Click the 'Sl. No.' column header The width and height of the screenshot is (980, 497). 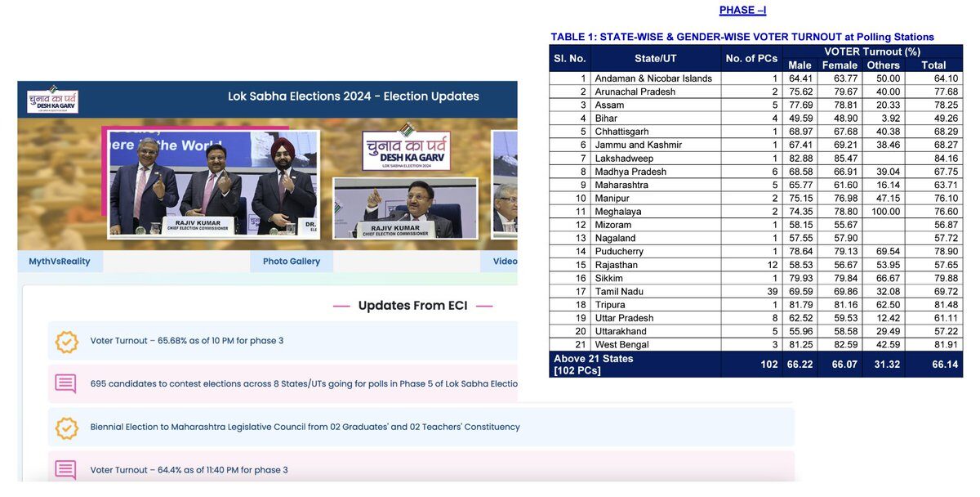570,58
